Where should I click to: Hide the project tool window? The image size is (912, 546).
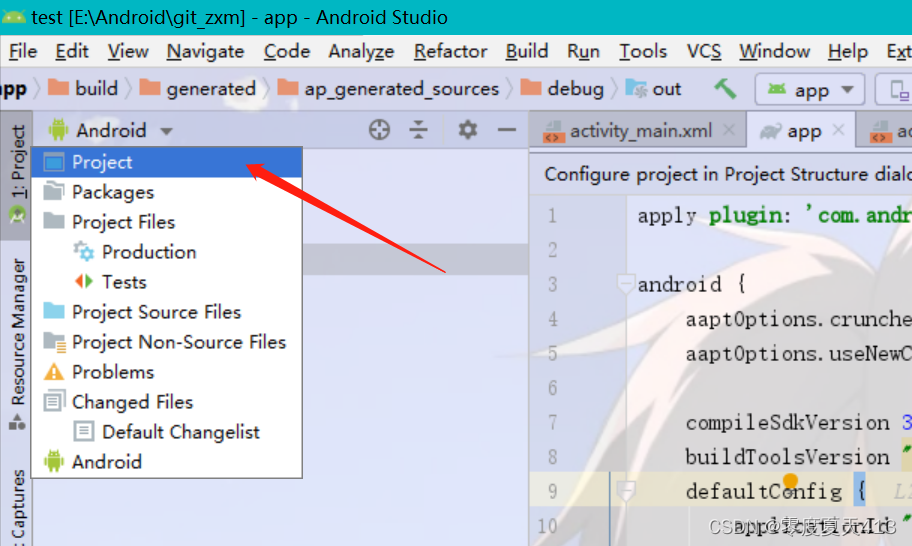pos(507,130)
